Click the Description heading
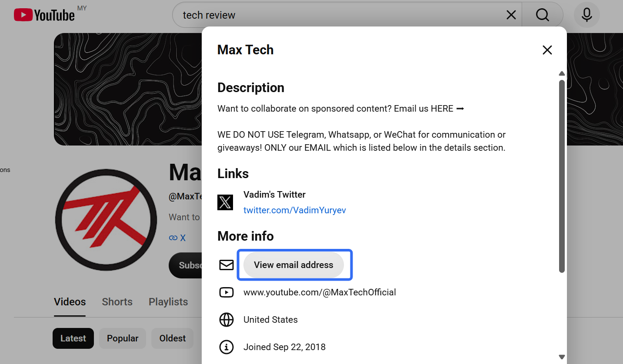This screenshot has height=364, width=623. 251,88
